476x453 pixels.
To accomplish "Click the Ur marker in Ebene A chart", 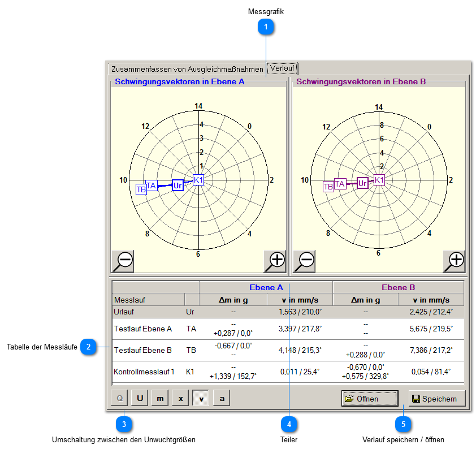I will 178,185.
